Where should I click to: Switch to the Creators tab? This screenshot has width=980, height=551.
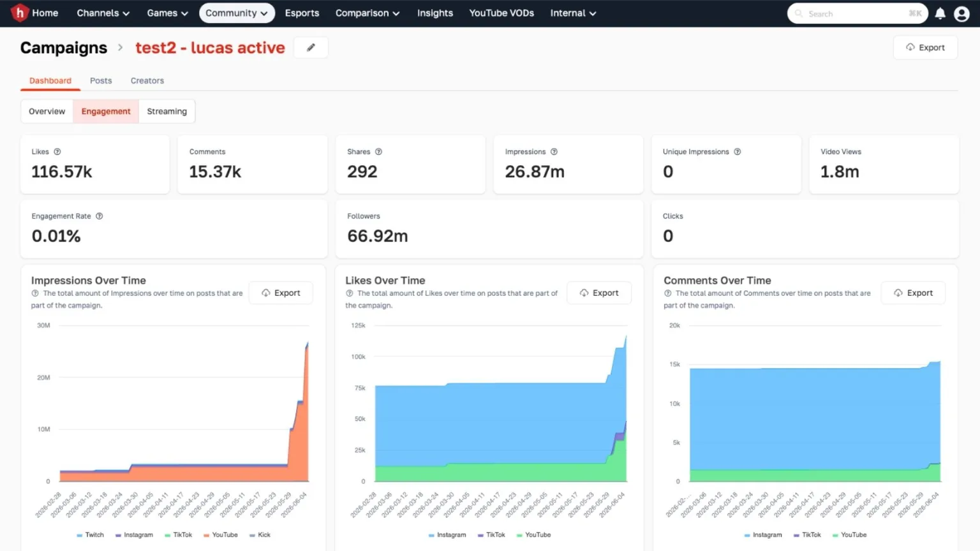(147, 80)
